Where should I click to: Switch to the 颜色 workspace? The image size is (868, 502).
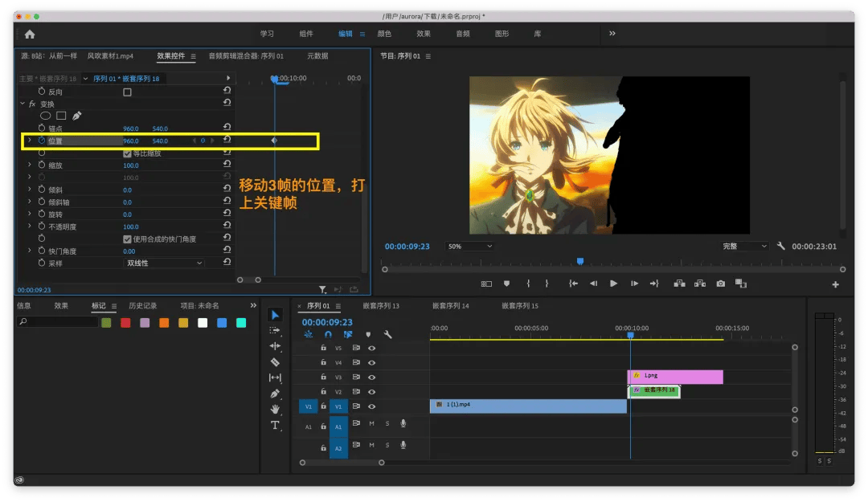(x=384, y=34)
